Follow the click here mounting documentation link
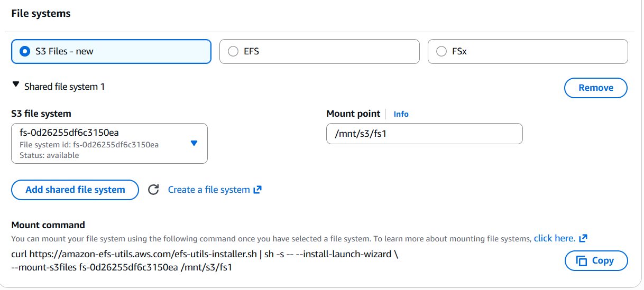This screenshot has height=290, width=644. (x=554, y=239)
